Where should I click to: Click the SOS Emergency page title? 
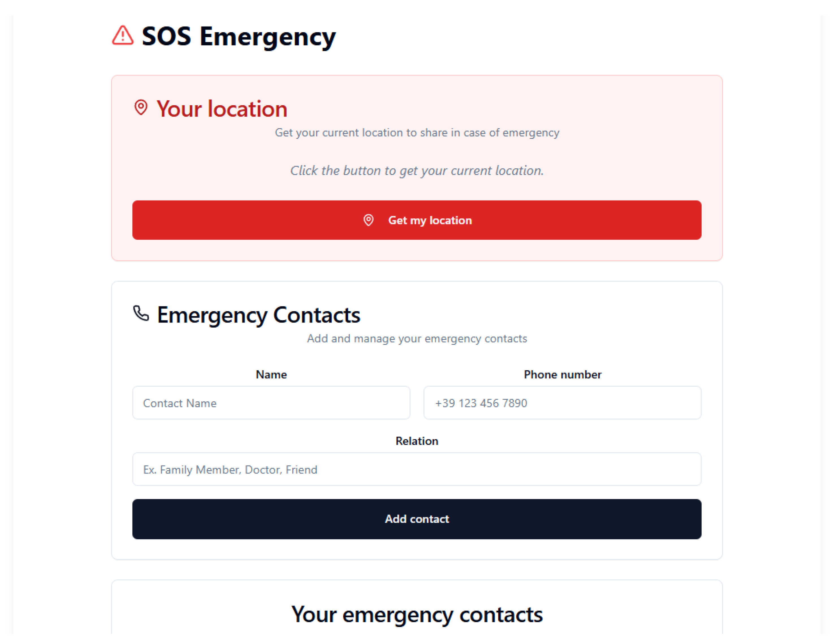239,37
